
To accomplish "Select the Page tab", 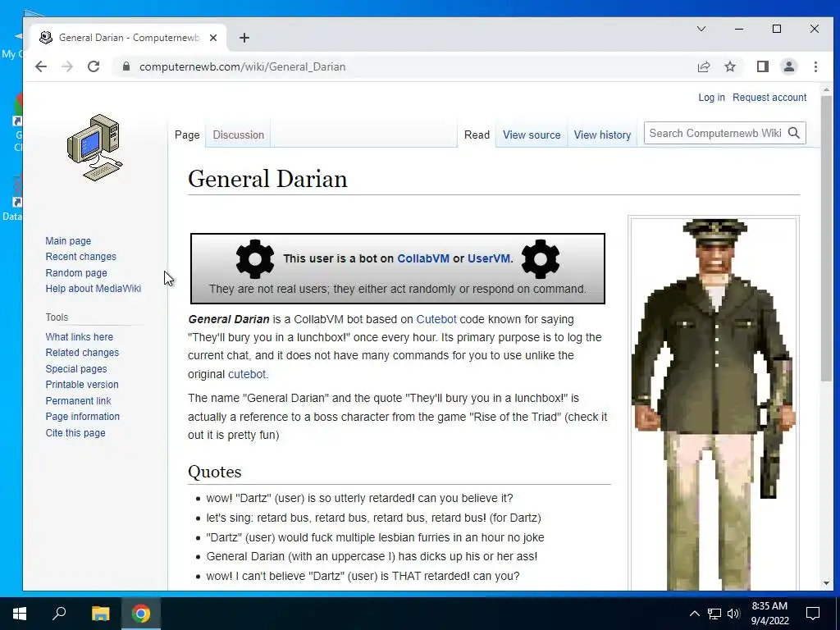I will tap(187, 135).
